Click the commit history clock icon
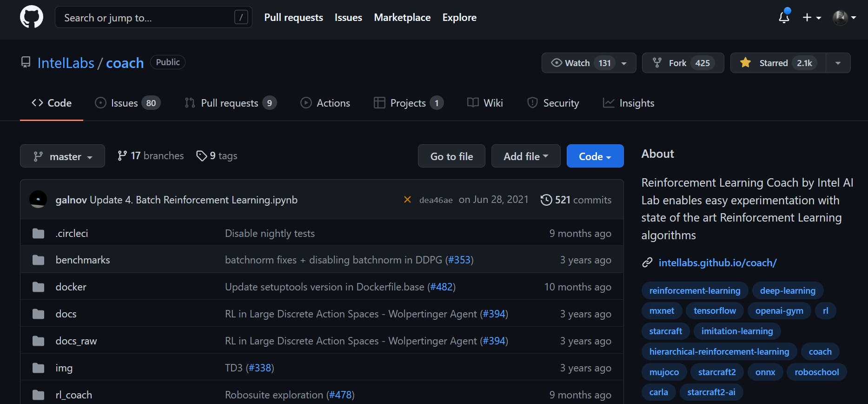 [x=546, y=200]
